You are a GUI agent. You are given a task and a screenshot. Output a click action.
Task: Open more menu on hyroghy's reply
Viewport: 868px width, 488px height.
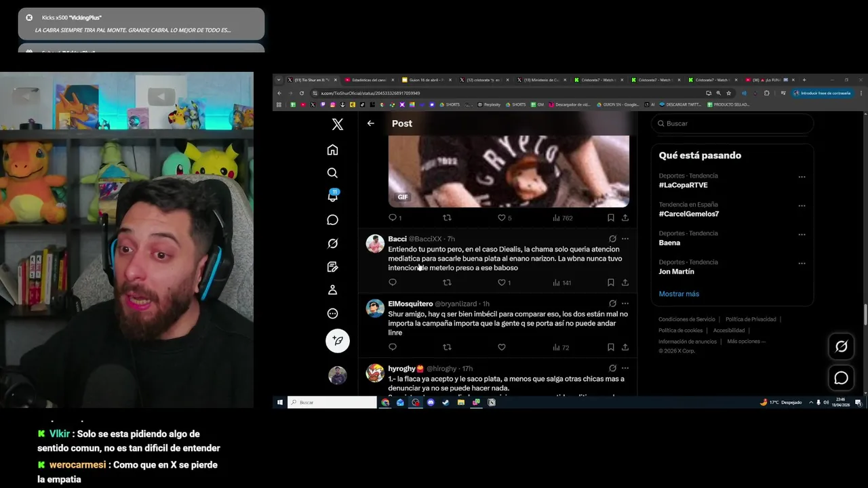point(625,368)
